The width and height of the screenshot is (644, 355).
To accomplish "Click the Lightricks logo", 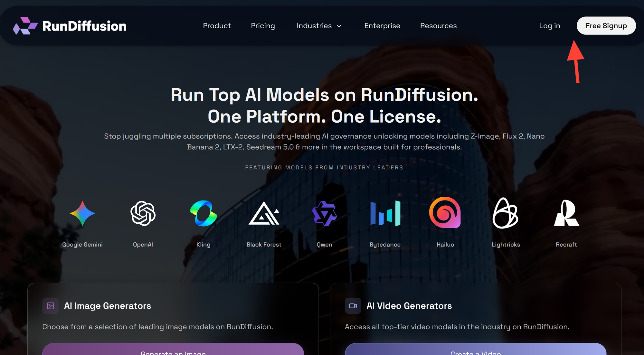I will point(506,213).
